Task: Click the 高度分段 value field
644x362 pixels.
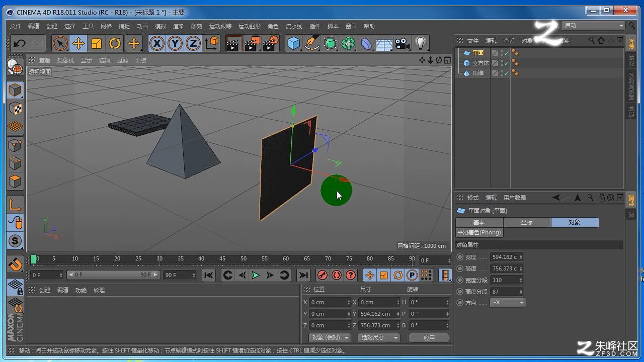Action: tap(507, 292)
